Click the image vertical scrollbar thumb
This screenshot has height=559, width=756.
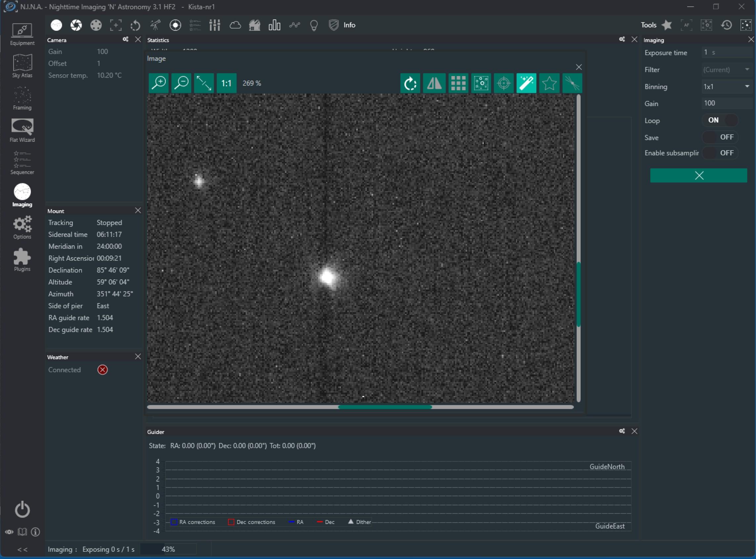point(579,295)
